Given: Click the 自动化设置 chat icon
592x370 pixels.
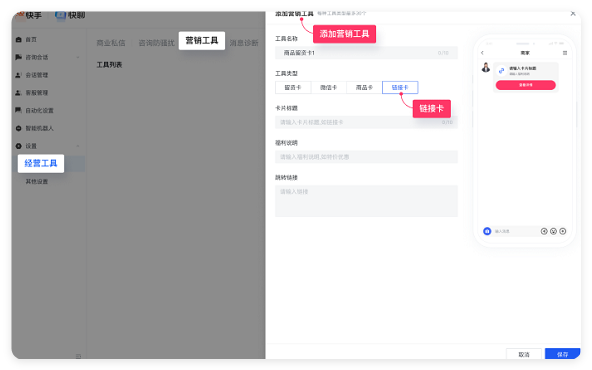Looking at the screenshot, I should [18, 110].
